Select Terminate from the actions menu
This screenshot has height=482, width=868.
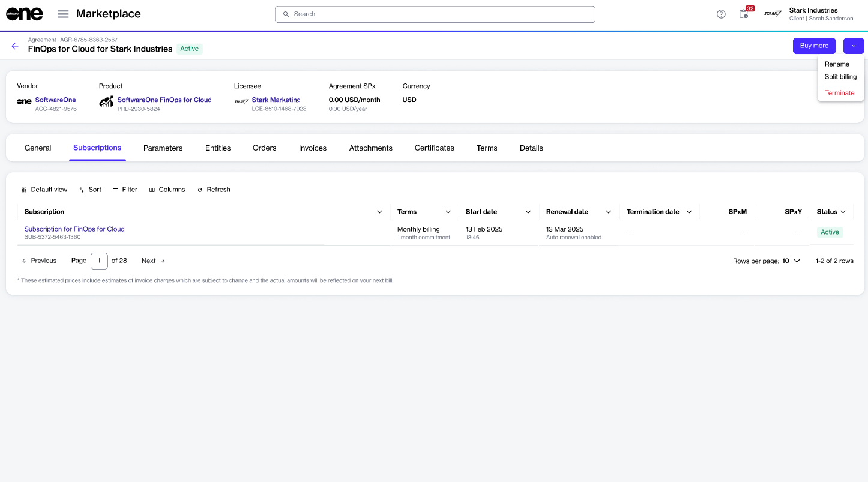tap(839, 93)
